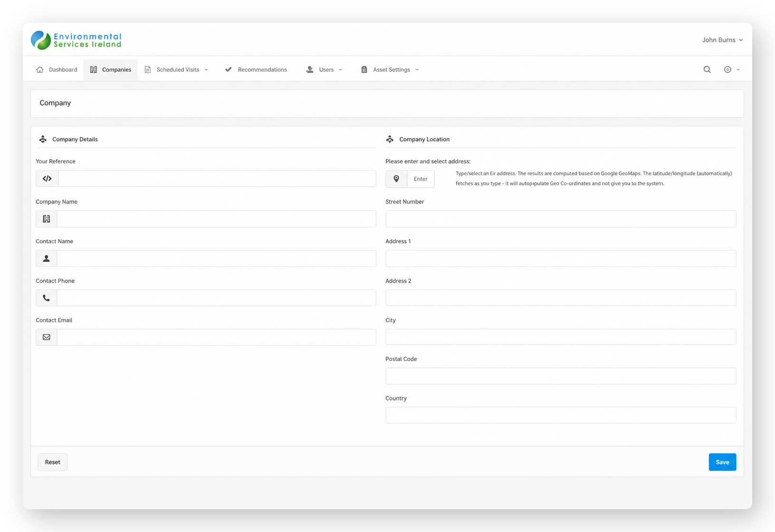Click the map pin address icon
Image resolution: width=775 pixels, height=532 pixels.
pos(396,179)
